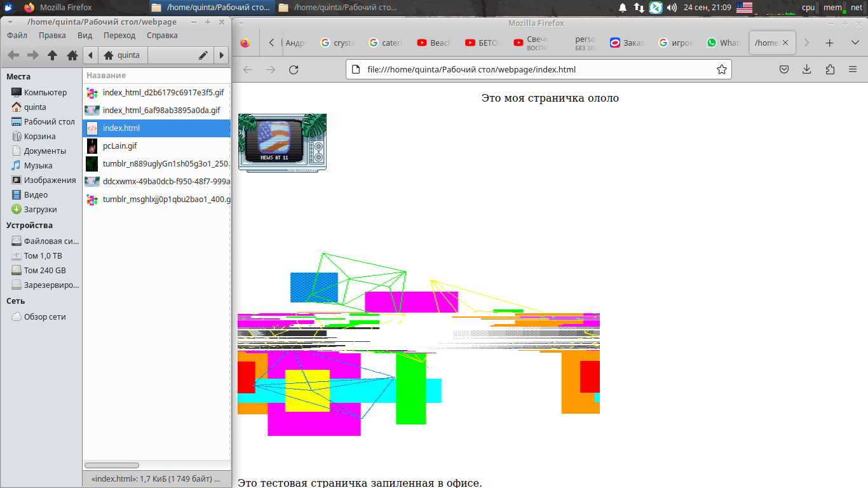The image size is (868, 488).
Task: Bookmark this page with the star icon
Action: (721, 70)
